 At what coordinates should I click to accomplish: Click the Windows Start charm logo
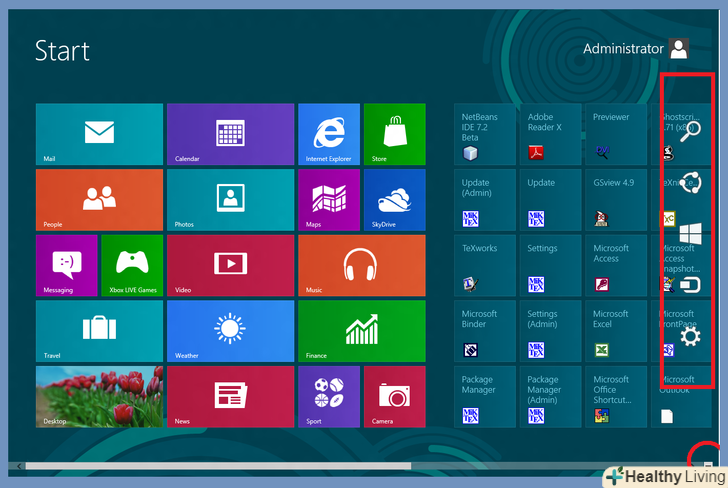689,234
